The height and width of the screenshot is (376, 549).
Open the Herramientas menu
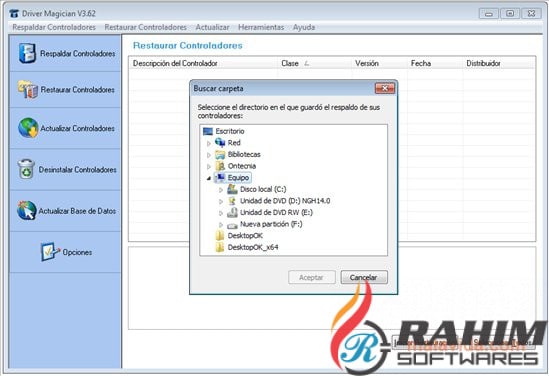pyautogui.click(x=261, y=27)
